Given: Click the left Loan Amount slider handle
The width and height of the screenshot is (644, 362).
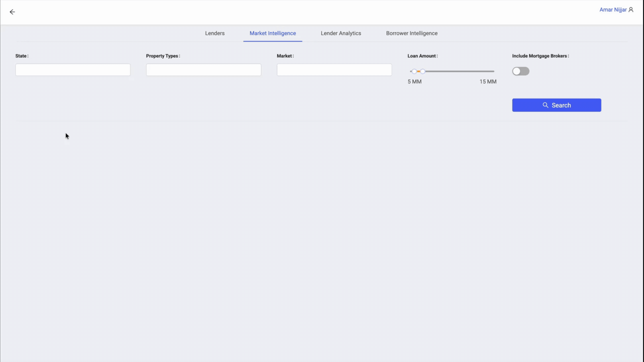Looking at the screenshot, I should coord(415,71).
